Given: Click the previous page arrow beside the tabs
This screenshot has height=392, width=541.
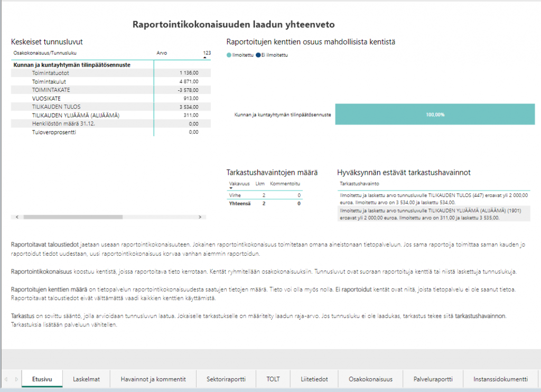Looking at the screenshot, I should 6,379.
